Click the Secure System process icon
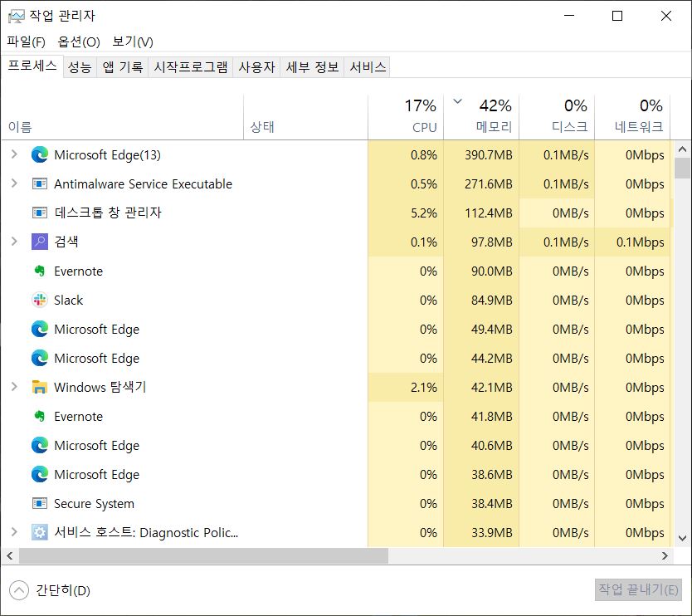692x616 pixels. pos(39,503)
